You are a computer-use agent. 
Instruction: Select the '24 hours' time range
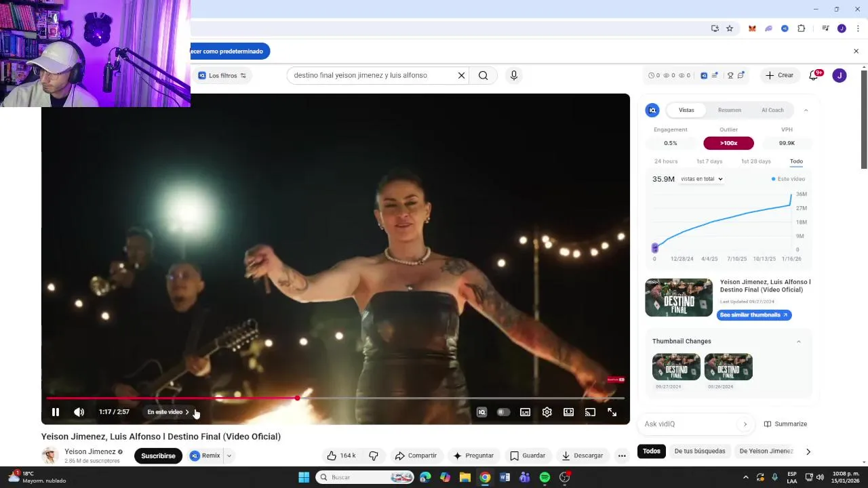tap(666, 161)
